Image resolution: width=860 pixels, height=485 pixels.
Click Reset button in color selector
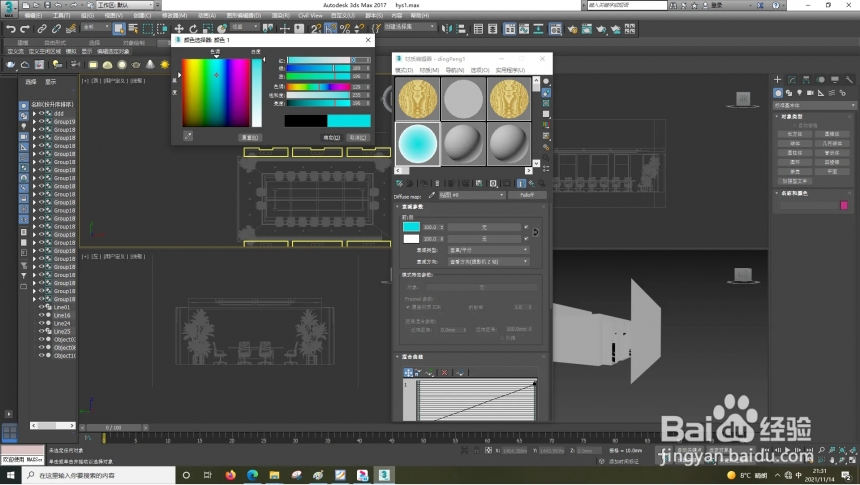(x=250, y=138)
